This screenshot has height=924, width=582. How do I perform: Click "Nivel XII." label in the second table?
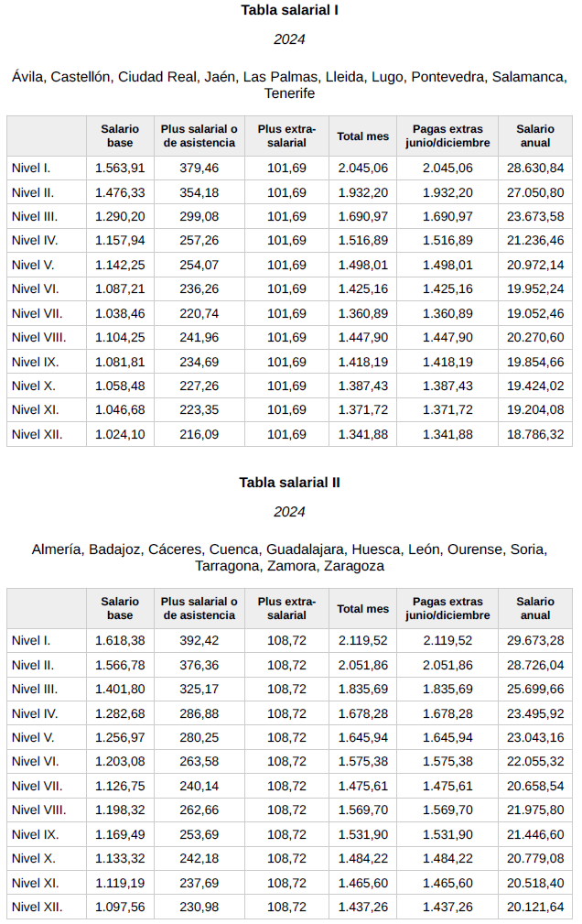point(38,907)
